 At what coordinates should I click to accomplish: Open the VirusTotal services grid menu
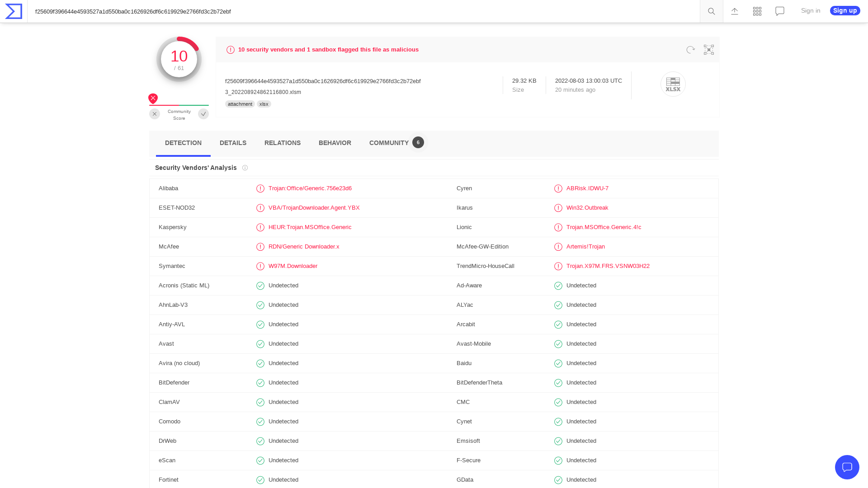pyautogui.click(x=757, y=11)
